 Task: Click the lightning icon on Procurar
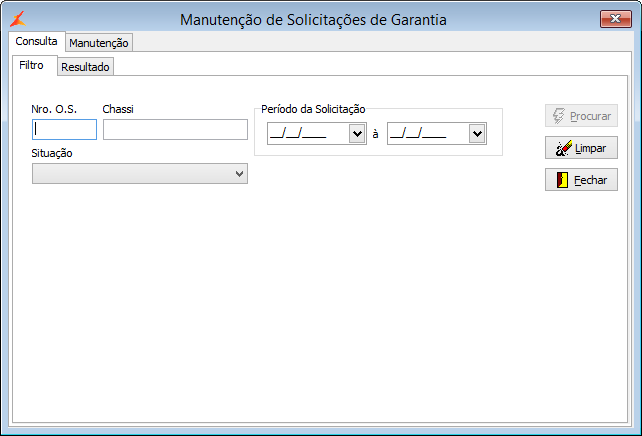558,116
